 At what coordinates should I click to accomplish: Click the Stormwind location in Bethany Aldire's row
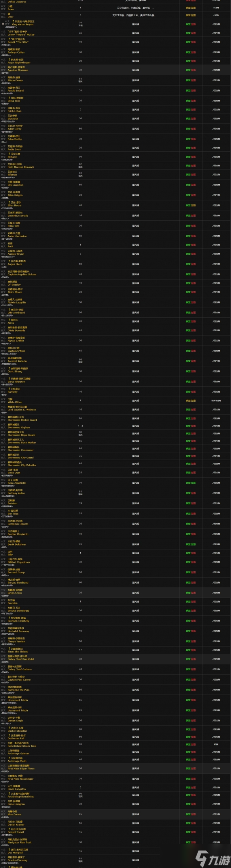coord(136,492)
